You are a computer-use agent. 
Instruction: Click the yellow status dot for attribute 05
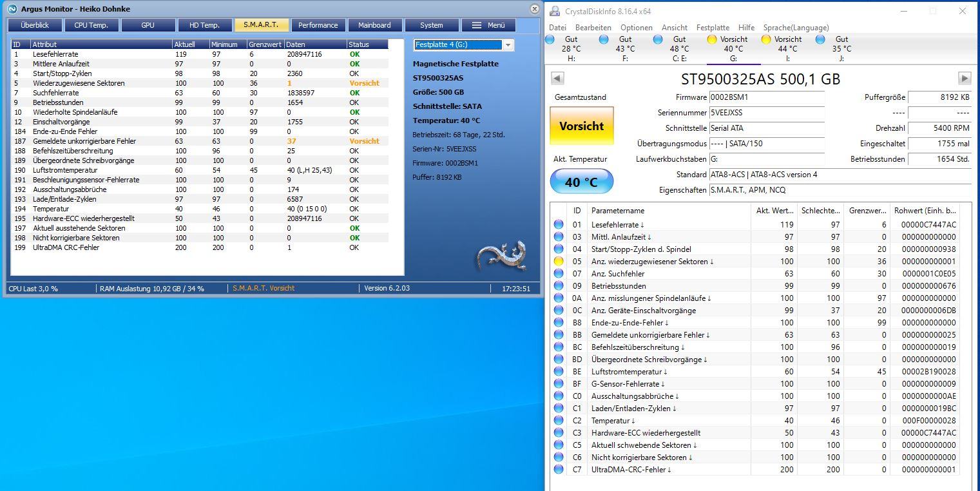pyautogui.click(x=559, y=262)
